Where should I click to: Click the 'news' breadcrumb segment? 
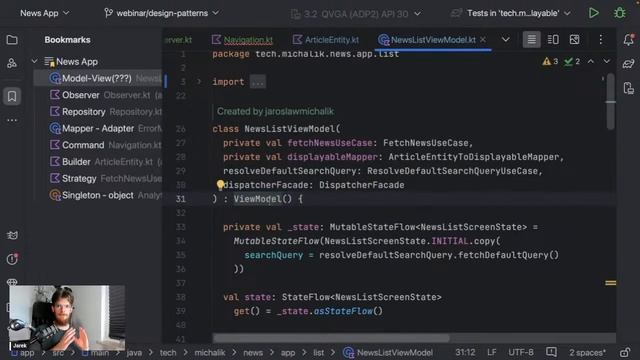[253, 353]
